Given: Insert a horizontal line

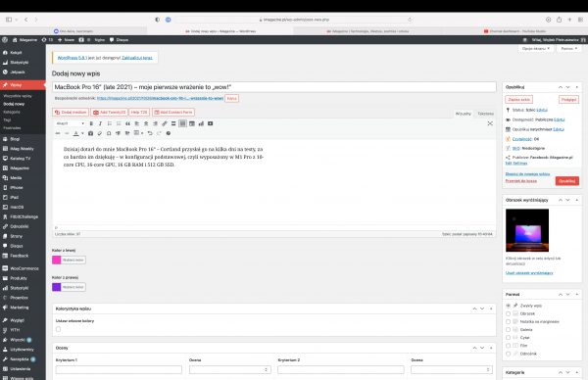Looking at the screenshot, I should coord(67,133).
